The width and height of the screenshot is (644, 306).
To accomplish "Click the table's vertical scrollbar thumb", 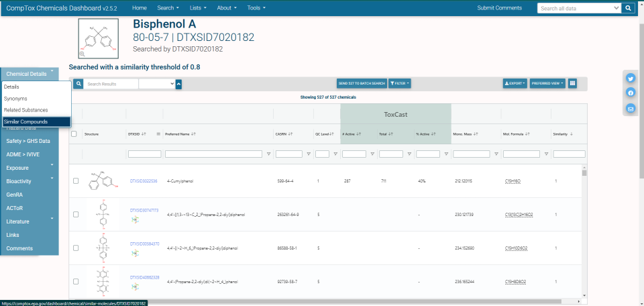I will pyautogui.click(x=584, y=172).
